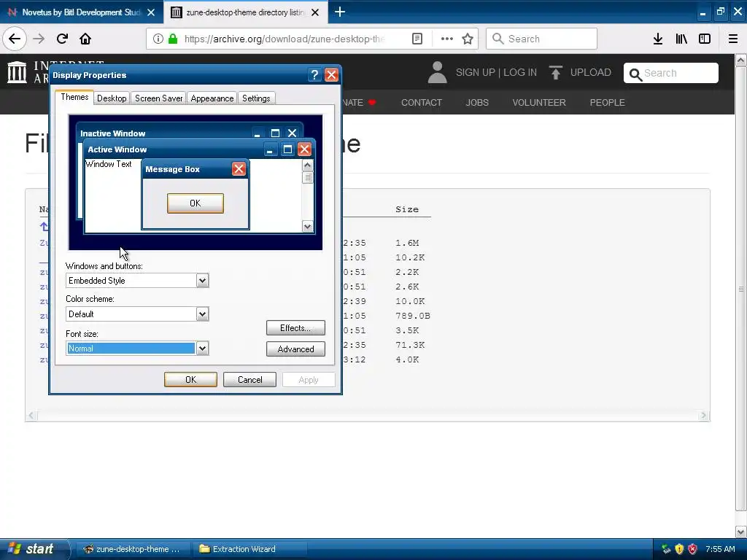Click the 789.0B size value

413,316
